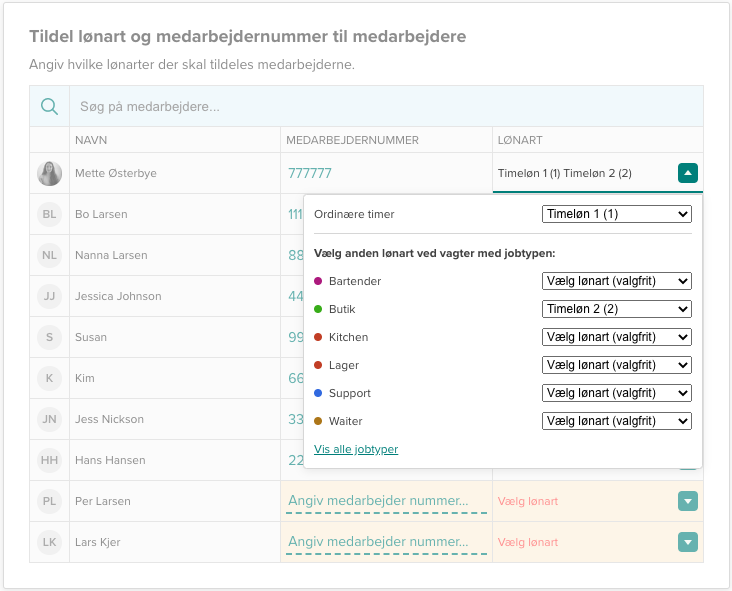Open the Bartender lønart dropdown

click(x=617, y=281)
